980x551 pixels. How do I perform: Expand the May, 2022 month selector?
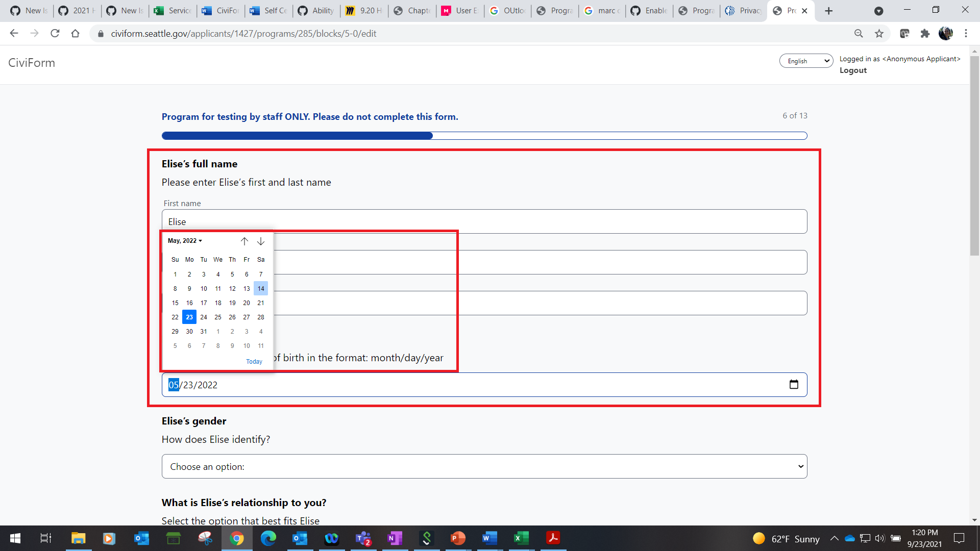(185, 241)
